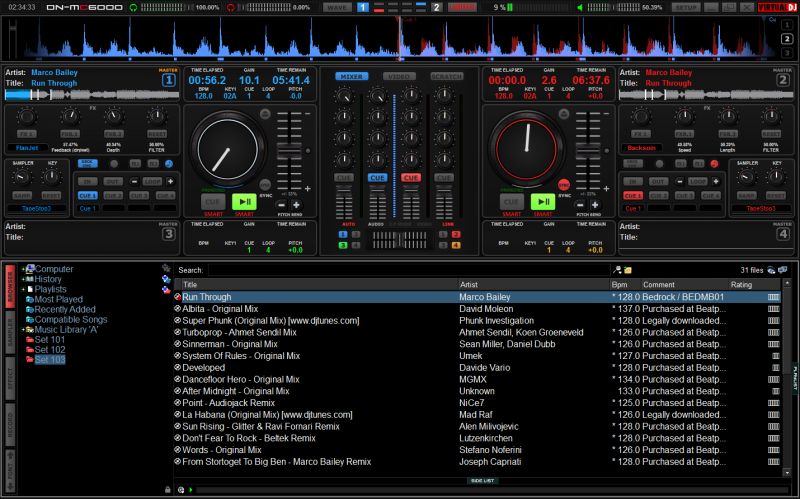Click the eject icon above deck 1 jog wheel
Image resolution: width=800 pixels, height=499 pixels.
pos(264,115)
